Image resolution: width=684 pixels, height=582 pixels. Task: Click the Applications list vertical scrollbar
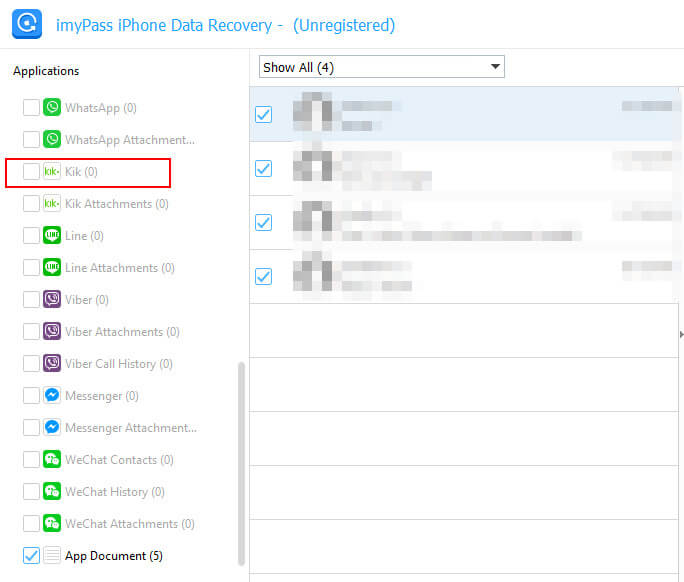[241, 464]
